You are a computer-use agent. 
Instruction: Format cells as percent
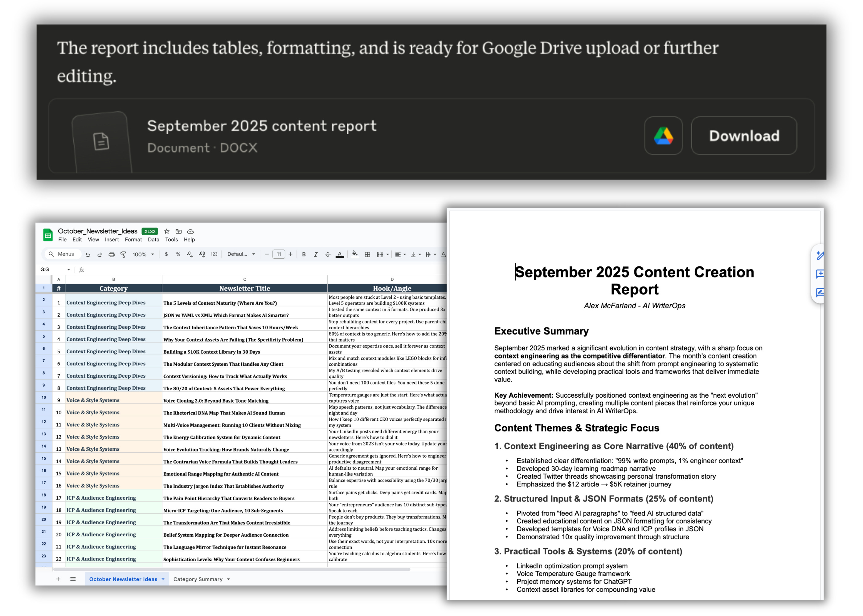(x=178, y=254)
